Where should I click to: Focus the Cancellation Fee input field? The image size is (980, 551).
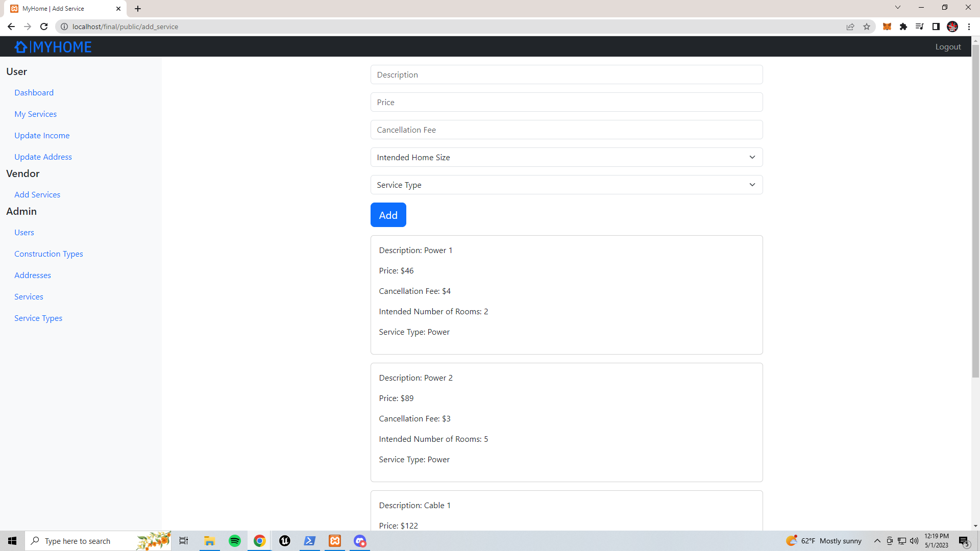[x=567, y=130]
